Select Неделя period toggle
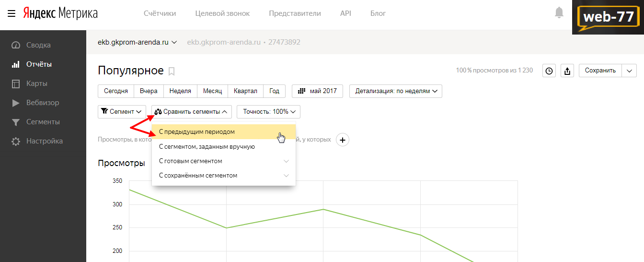The height and width of the screenshot is (262, 644). coord(180,91)
